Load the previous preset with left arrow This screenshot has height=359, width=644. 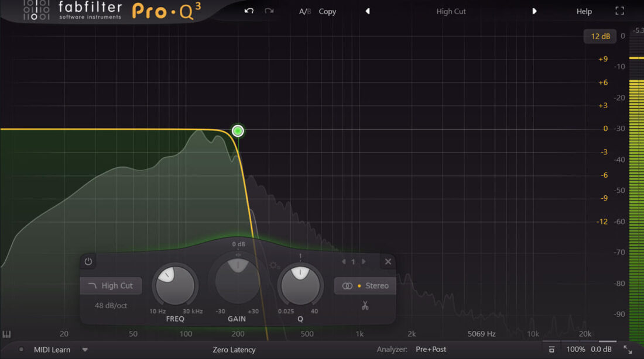click(368, 11)
